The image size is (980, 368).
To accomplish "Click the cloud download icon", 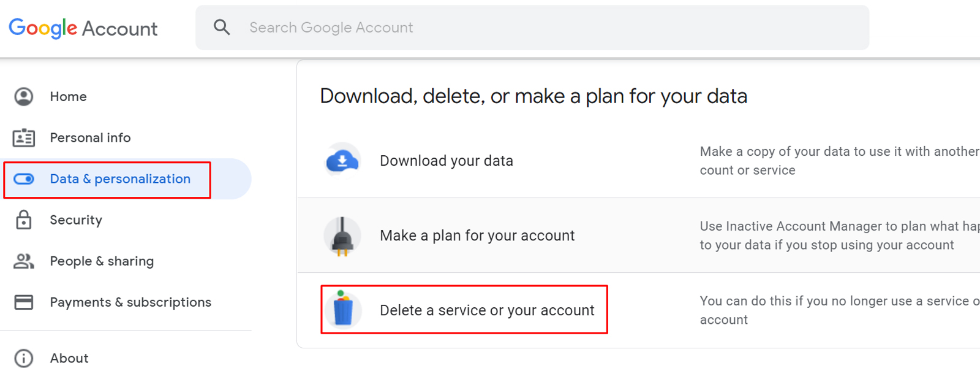I will (x=342, y=161).
